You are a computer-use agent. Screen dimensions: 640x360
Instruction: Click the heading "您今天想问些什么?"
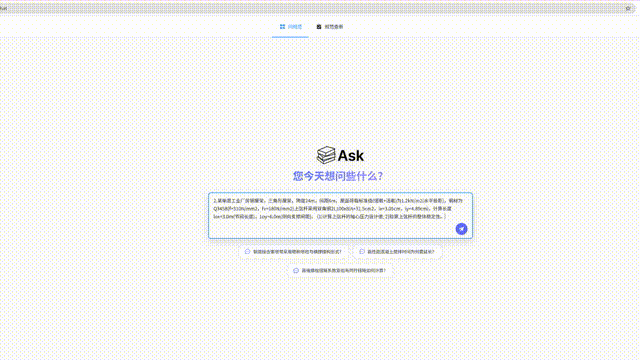click(x=338, y=176)
